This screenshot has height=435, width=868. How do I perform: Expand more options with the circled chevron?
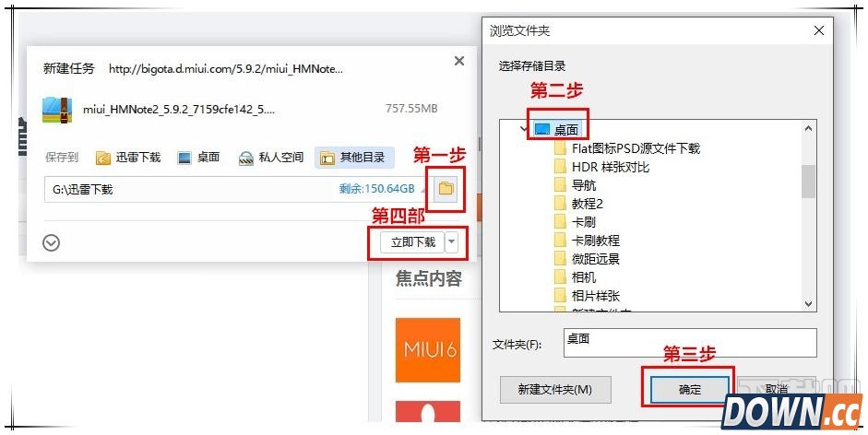click(x=52, y=243)
